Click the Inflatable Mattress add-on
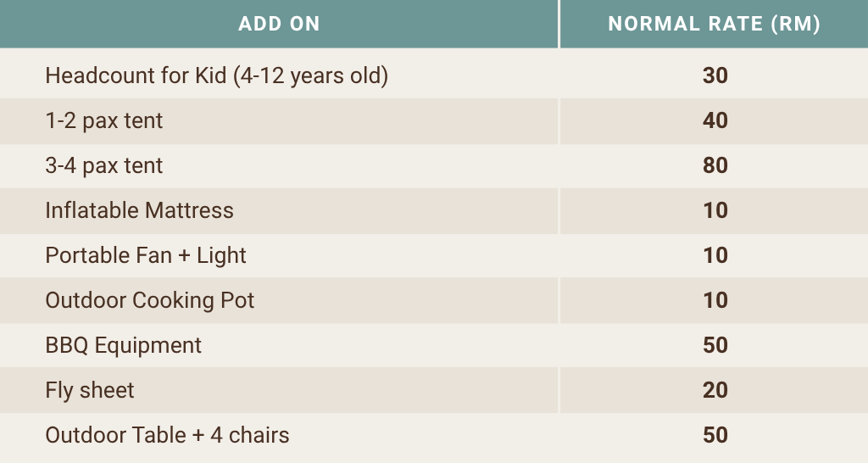This screenshot has width=868, height=463. [139, 210]
